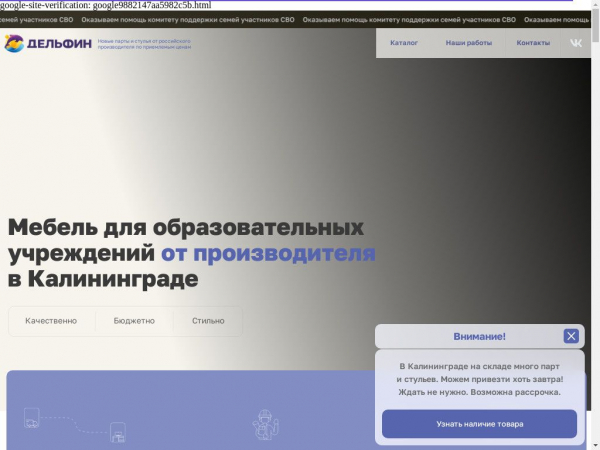Click the page's vertical scrollbar

point(595,200)
